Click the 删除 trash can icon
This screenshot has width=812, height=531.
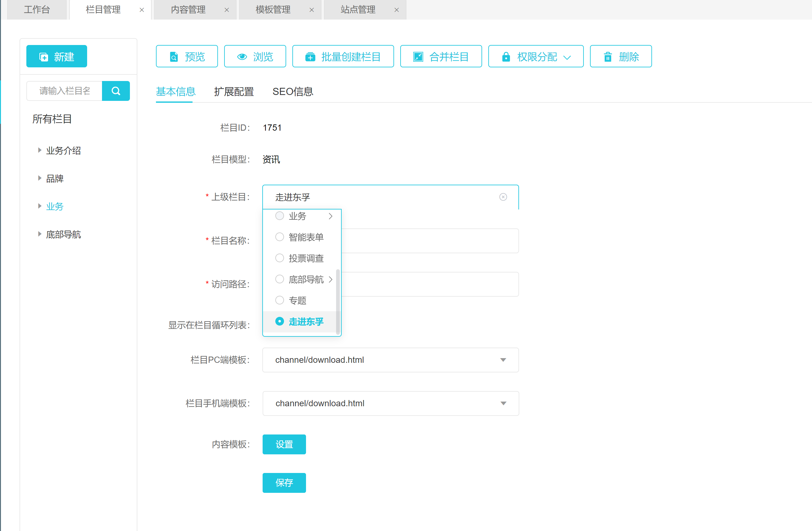(x=608, y=57)
